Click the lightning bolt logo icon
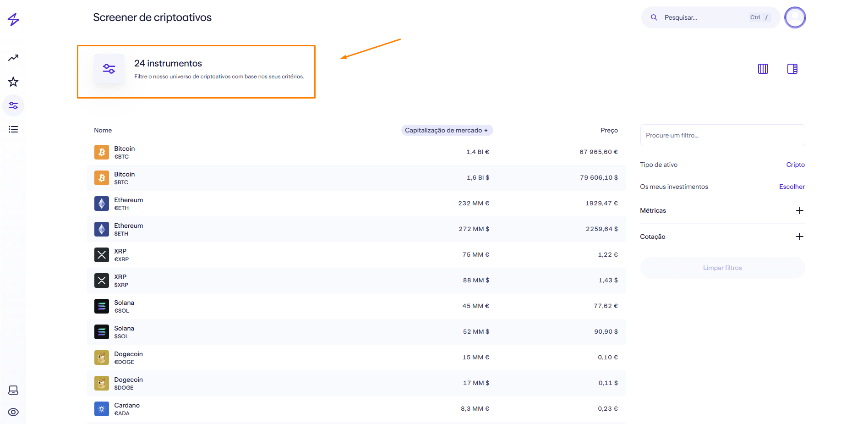 coord(13,19)
